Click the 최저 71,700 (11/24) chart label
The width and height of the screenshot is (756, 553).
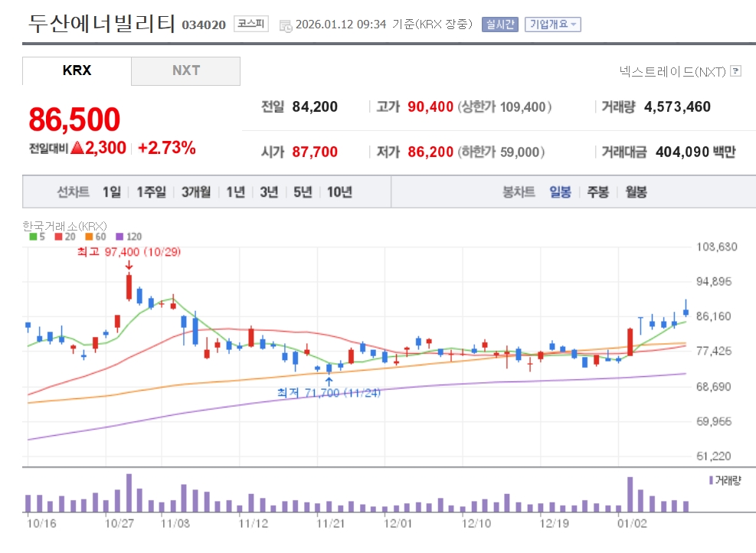329,393
